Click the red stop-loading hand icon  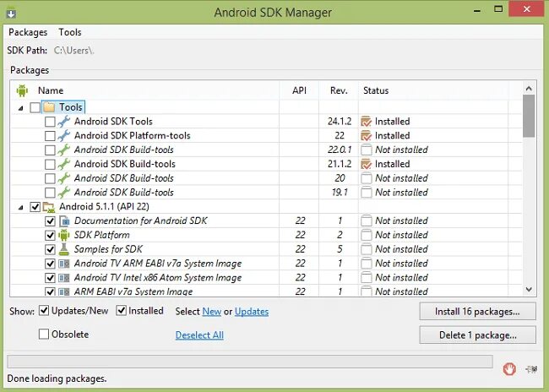[x=509, y=368]
